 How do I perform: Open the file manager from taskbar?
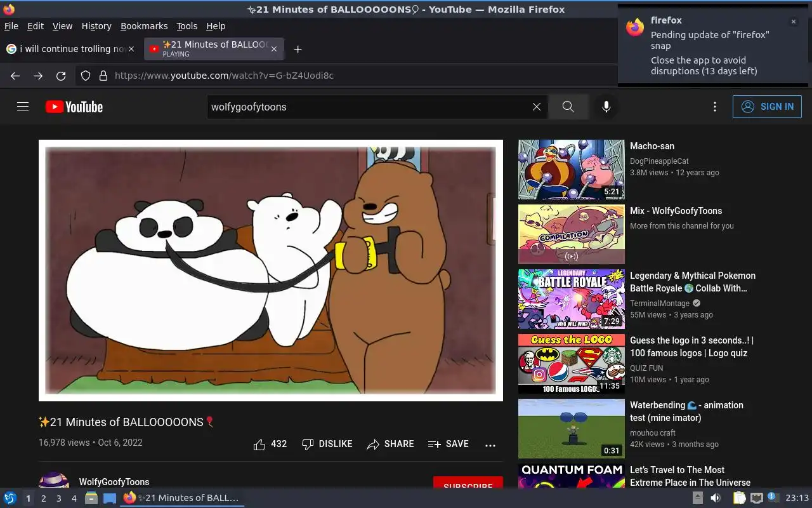click(x=91, y=498)
